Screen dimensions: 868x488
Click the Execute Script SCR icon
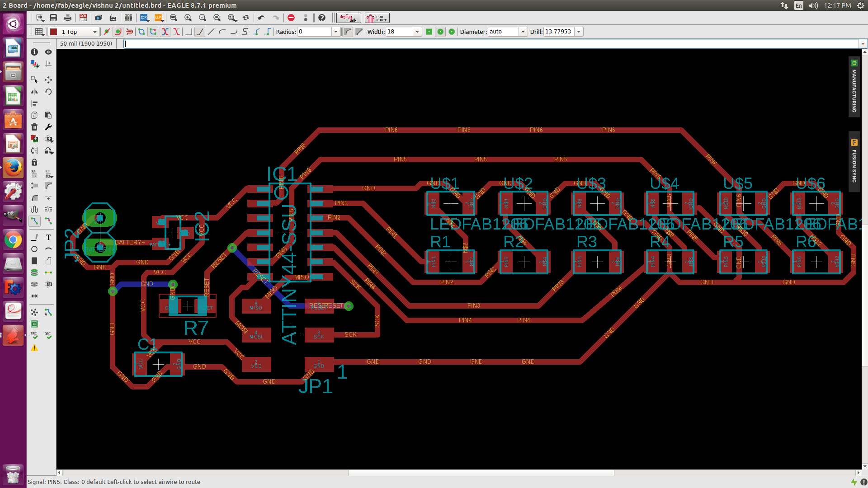pos(144,18)
